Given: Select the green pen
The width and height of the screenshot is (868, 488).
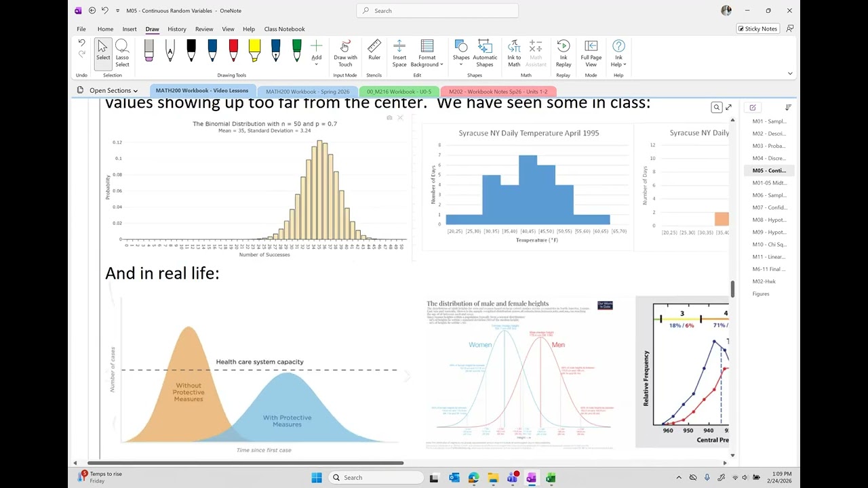Looking at the screenshot, I should [x=296, y=51].
